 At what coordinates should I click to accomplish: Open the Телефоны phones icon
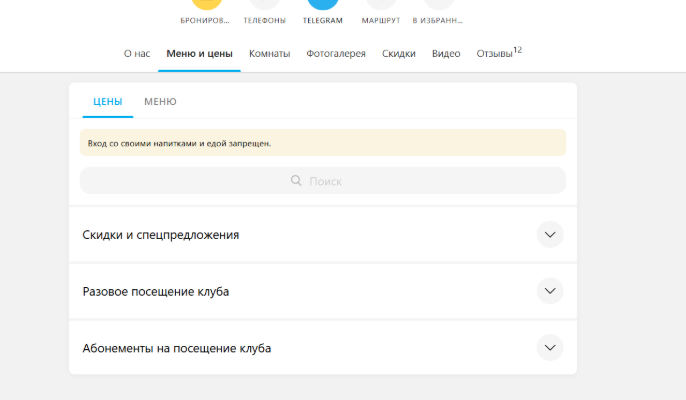[x=265, y=4]
